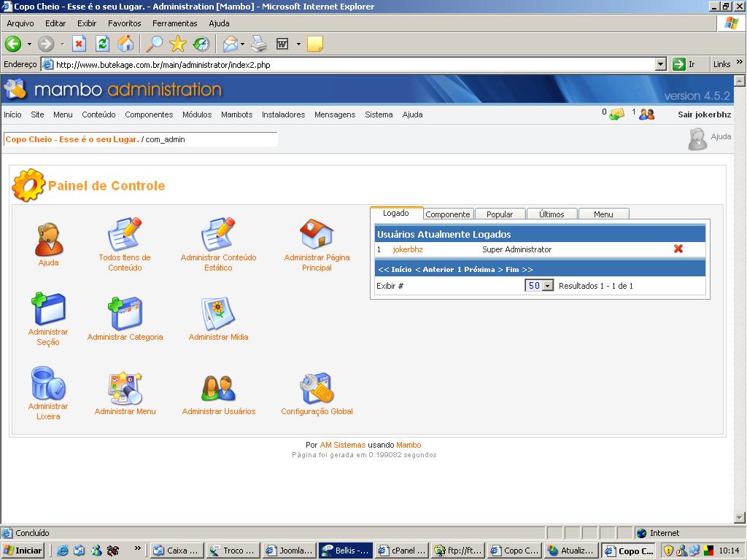The height and width of the screenshot is (560, 747).
Task: Open Mail button dropdown arrow
Action: pyautogui.click(x=242, y=44)
